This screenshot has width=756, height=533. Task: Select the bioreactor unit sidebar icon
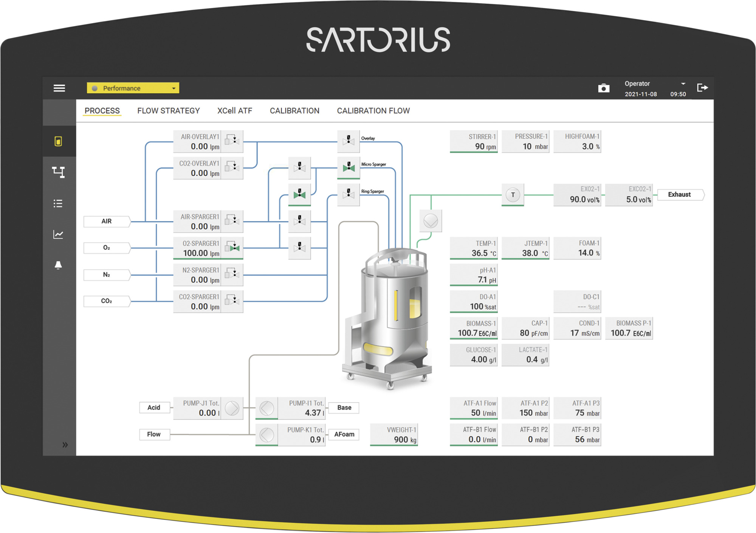click(58, 141)
